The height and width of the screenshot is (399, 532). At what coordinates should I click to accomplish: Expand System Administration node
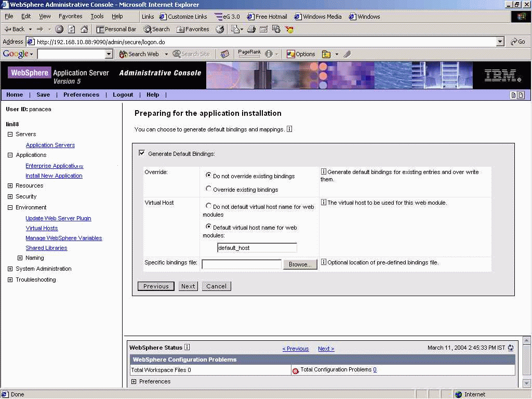[x=10, y=269]
